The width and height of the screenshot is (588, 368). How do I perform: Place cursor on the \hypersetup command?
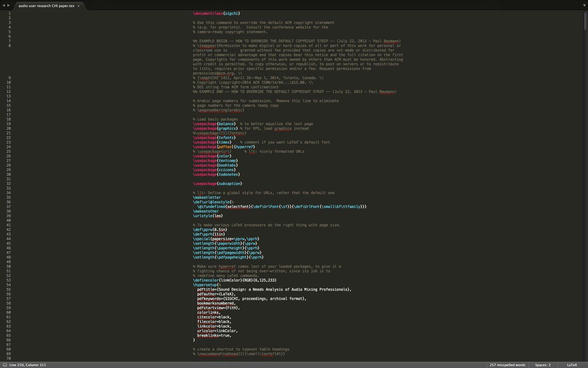(206, 285)
